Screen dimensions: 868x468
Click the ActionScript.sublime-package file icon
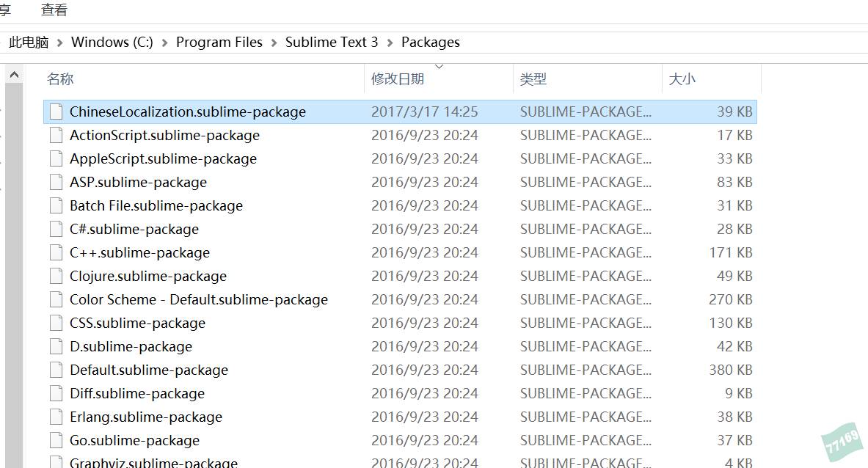pos(56,135)
